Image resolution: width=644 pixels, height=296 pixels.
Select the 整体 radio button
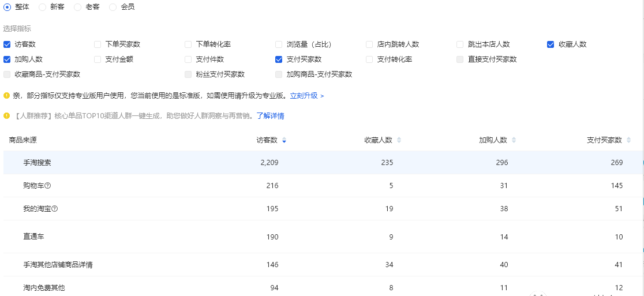pos(7,7)
